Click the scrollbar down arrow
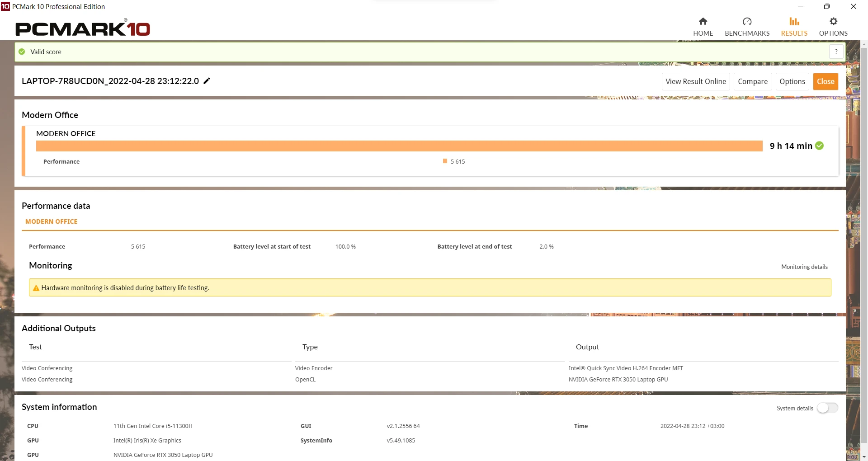This screenshot has height=461, width=868. coord(864,457)
